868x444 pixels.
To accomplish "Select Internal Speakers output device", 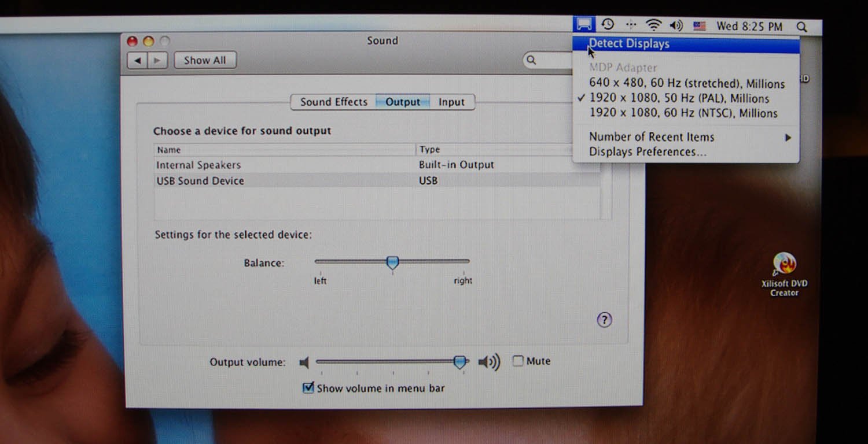I will point(198,165).
